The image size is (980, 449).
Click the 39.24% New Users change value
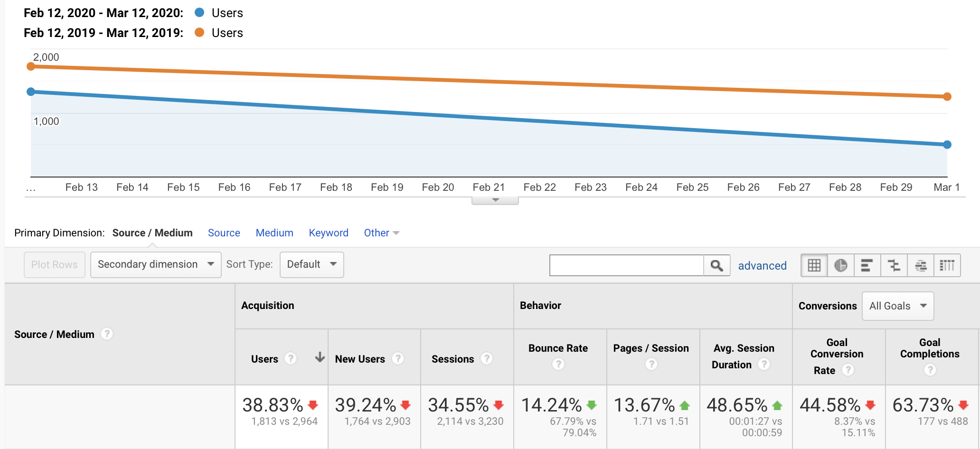click(366, 405)
